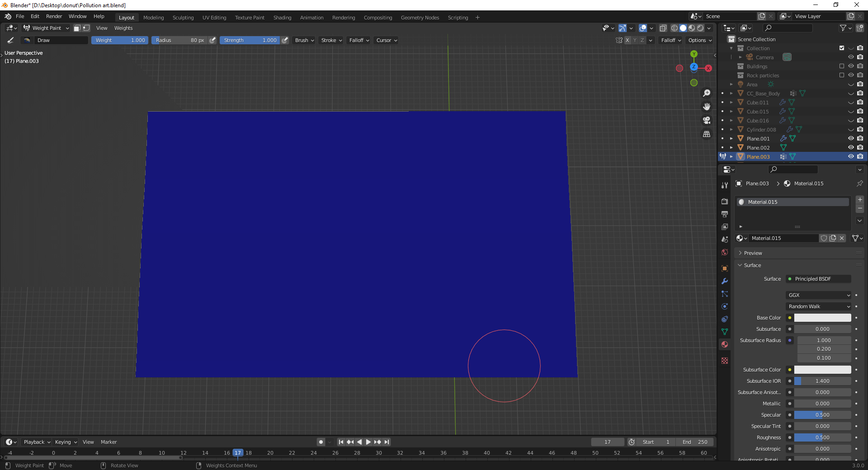868x470 pixels.
Task: Click the End frame field
Action: 695,442
